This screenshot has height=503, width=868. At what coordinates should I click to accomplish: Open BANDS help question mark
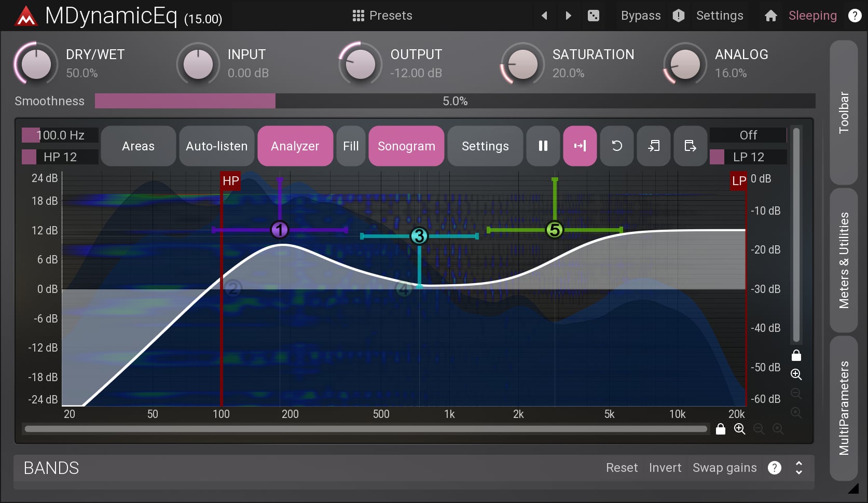(775, 468)
